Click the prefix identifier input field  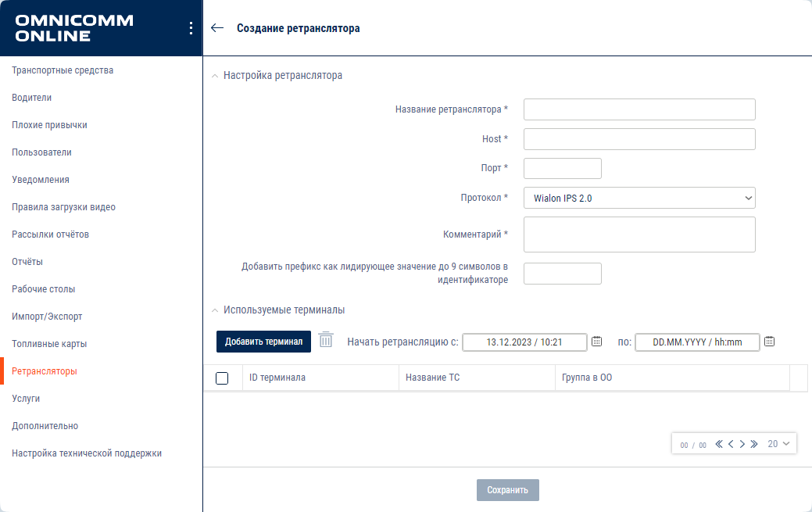(563, 274)
